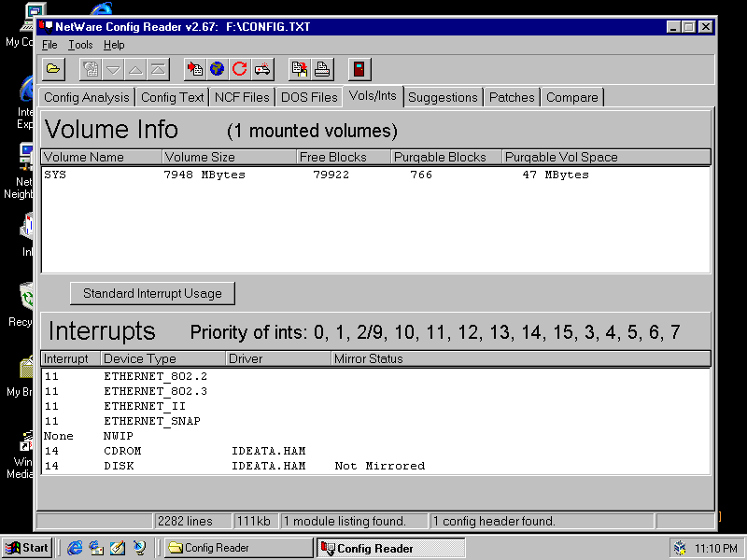Image resolution: width=747 pixels, height=560 pixels.
Task: Select the ETHERNET_II interrupt row
Action: point(376,406)
